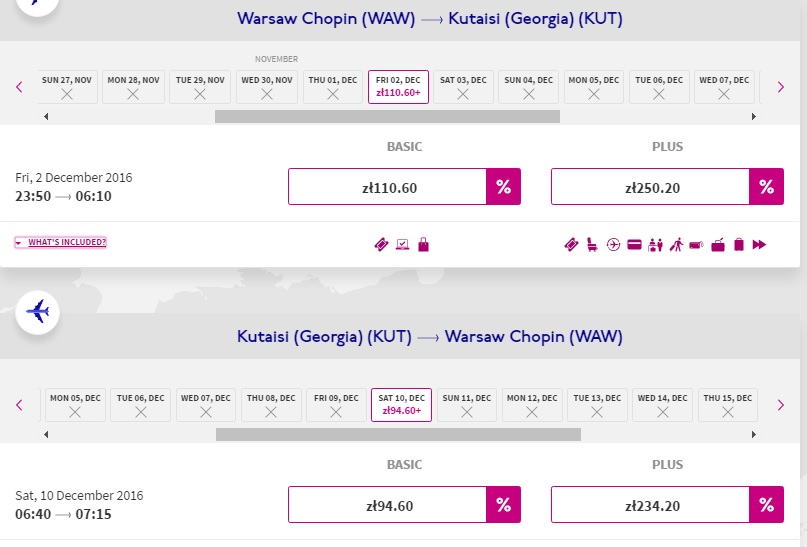Viewport: 807px width, 547px height.
Task: Choose the zł110.60 Basic outbound fare
Action: click(388, 186)
